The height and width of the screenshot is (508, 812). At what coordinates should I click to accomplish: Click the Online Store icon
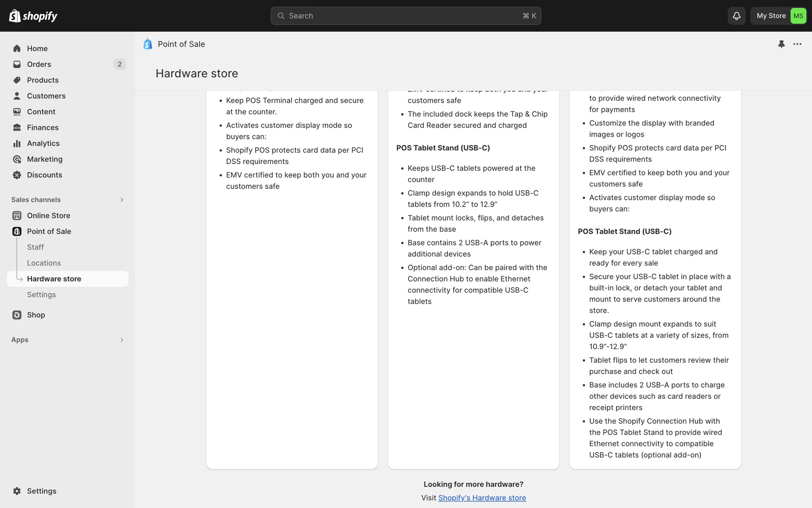(17, 215)
